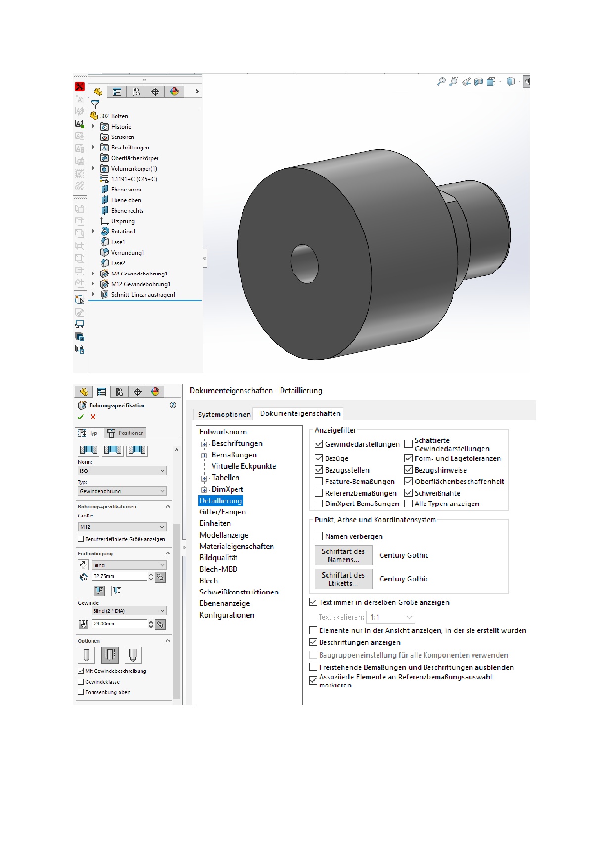Click the 32.75mm depth input field

pyautogui.click(x=119, y=576)
